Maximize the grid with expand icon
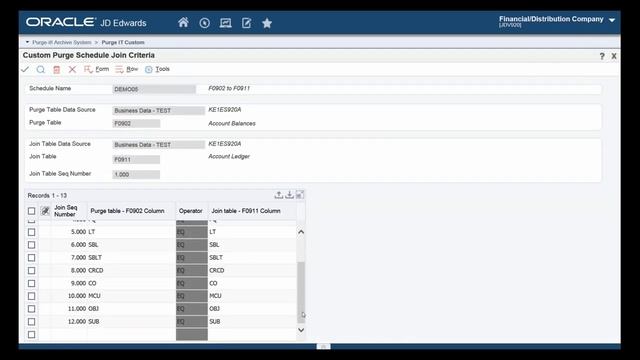Viewport: 640px width, 360px height. tap(300, 195)
